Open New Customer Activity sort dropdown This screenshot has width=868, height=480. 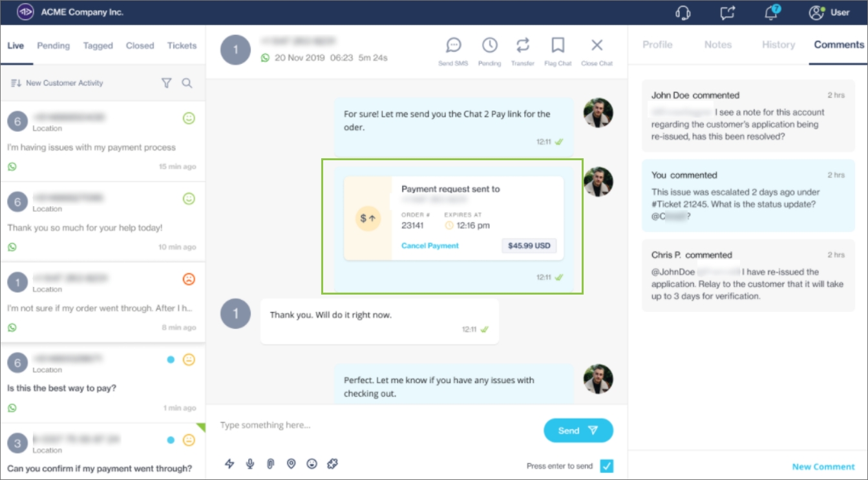[x=58, y=83]
